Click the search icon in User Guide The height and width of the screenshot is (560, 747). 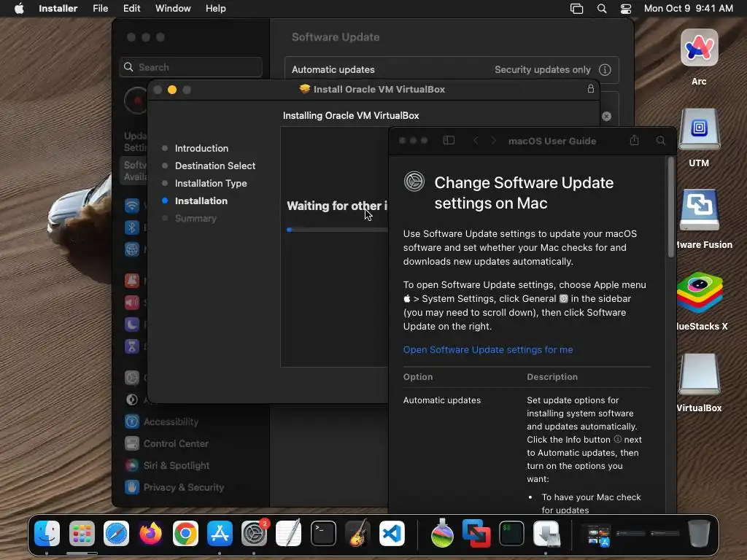tap(661, 141)
